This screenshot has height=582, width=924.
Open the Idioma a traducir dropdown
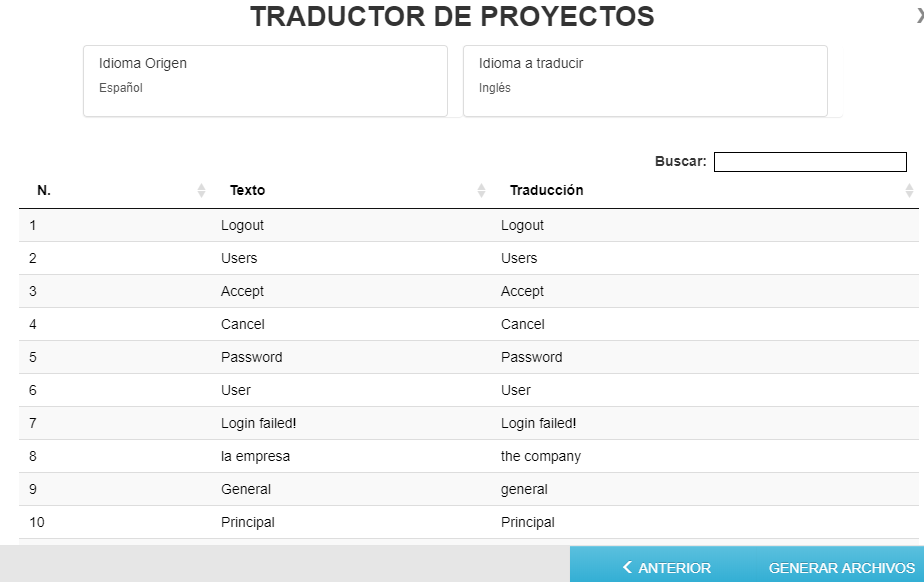coord(645,81)
